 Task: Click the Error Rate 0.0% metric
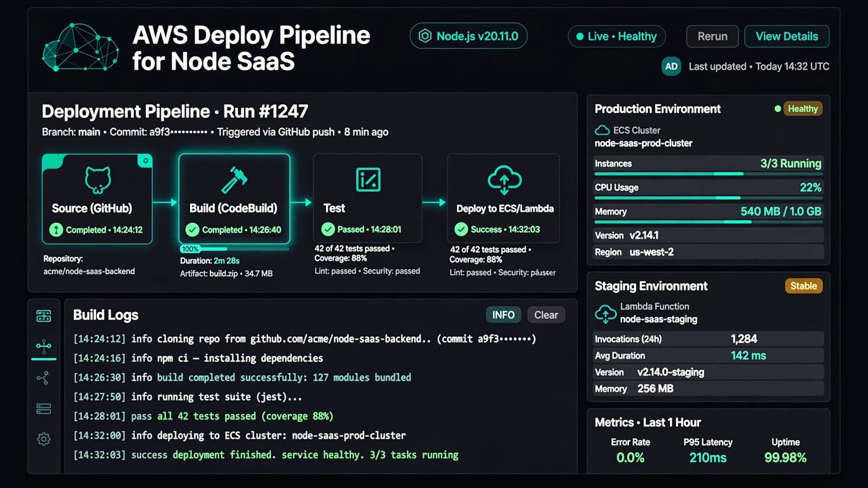pos(630,451)
